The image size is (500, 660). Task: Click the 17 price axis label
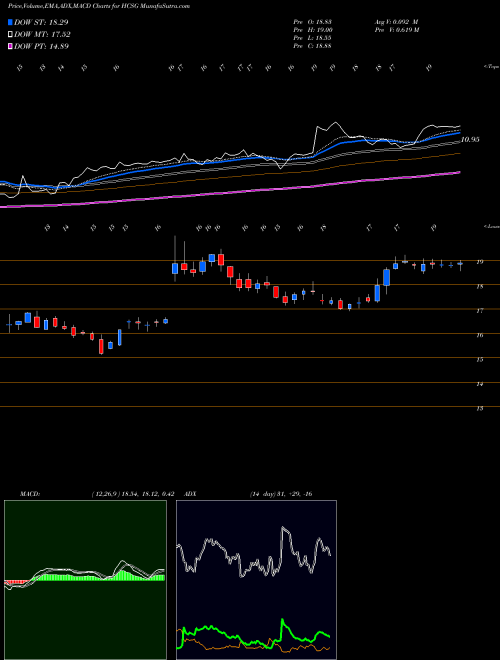(x=479, y=311)
